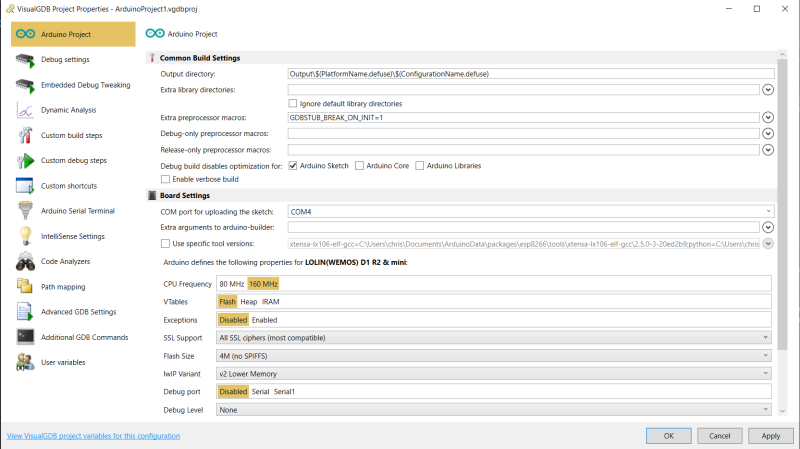
Task: Click Arduino logo in page header
Action: pos(155,34)
